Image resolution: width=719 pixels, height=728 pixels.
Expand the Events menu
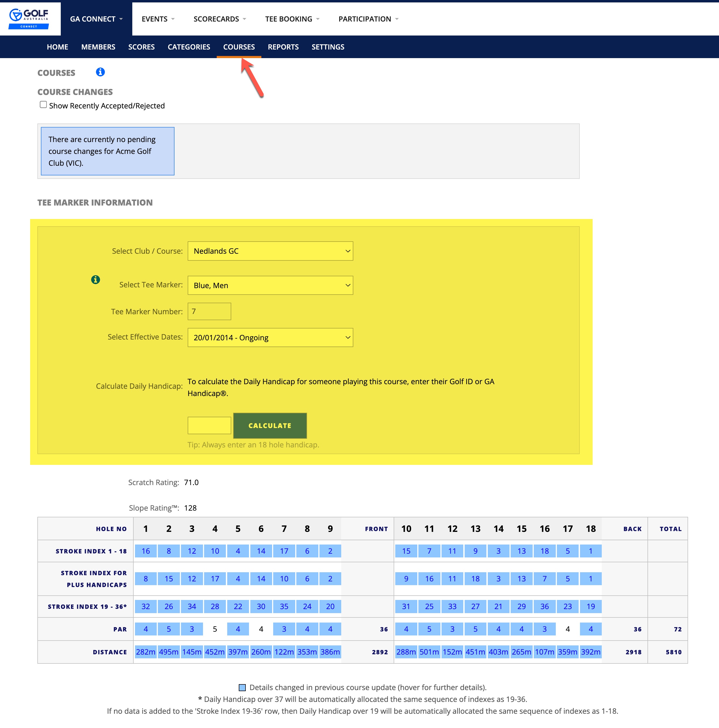pyautogui.click(x=158, y=19)
